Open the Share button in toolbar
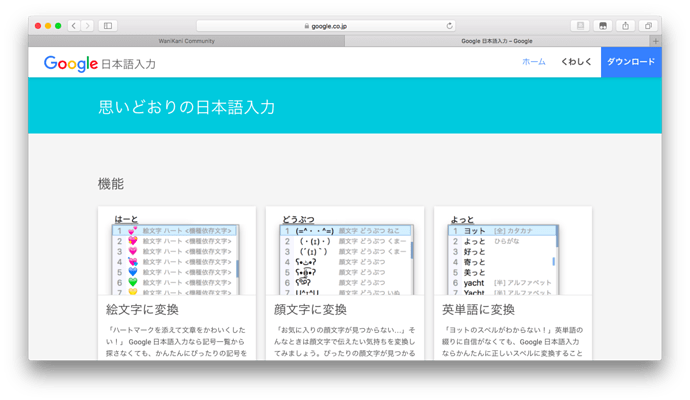The image size is (690, 400). [625, 26]
